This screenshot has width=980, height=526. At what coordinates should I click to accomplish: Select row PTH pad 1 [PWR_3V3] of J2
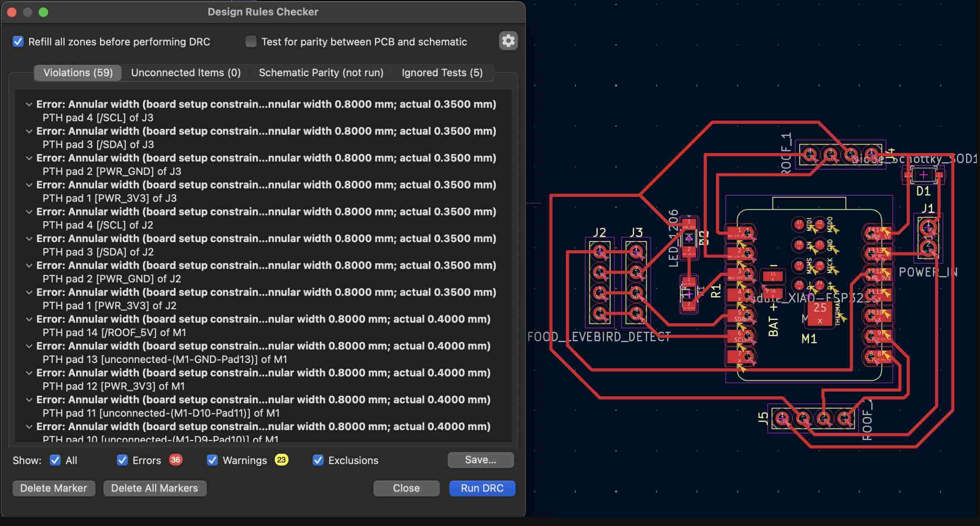click(x=263, y=306)
